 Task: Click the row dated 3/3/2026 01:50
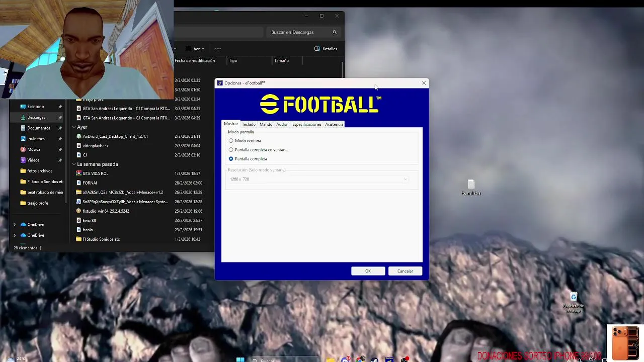187,90
